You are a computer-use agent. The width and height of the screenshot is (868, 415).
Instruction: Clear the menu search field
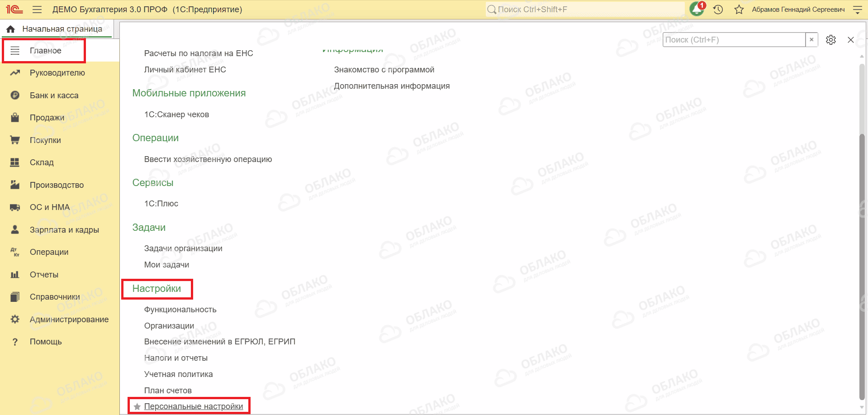tap(812, 40)
